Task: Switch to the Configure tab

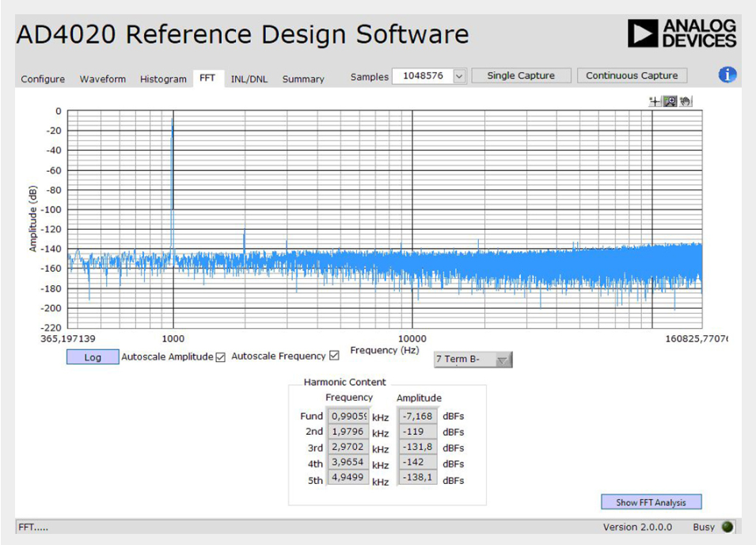Action: (43, 79)
